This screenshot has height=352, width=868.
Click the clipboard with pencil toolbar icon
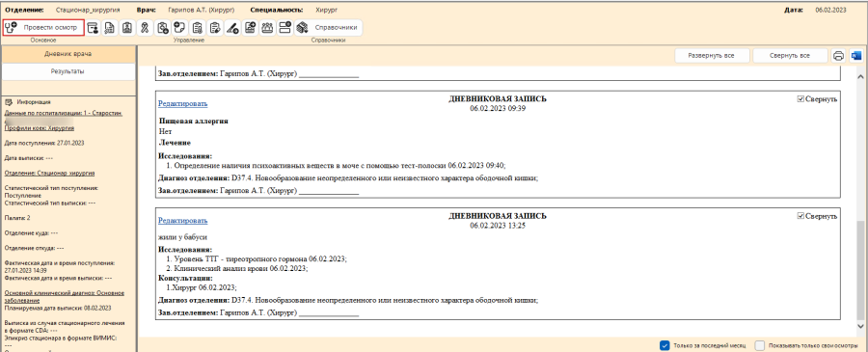[214, 28]
